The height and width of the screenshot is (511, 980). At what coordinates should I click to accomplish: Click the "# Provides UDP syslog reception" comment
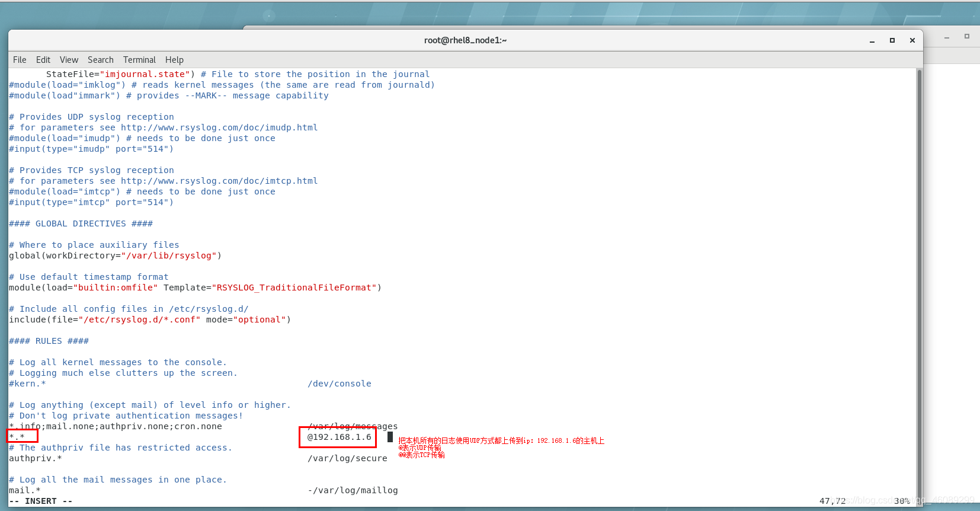[91, 117]
